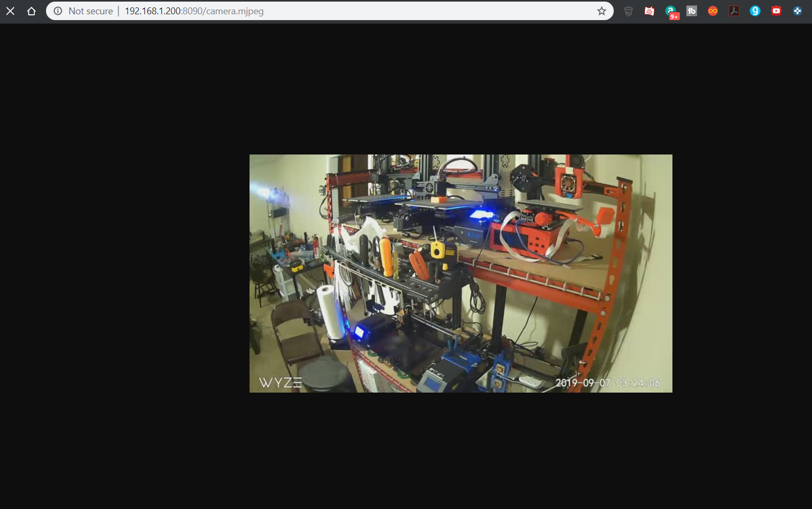Click the live camera stream image

tap(460, 273)
